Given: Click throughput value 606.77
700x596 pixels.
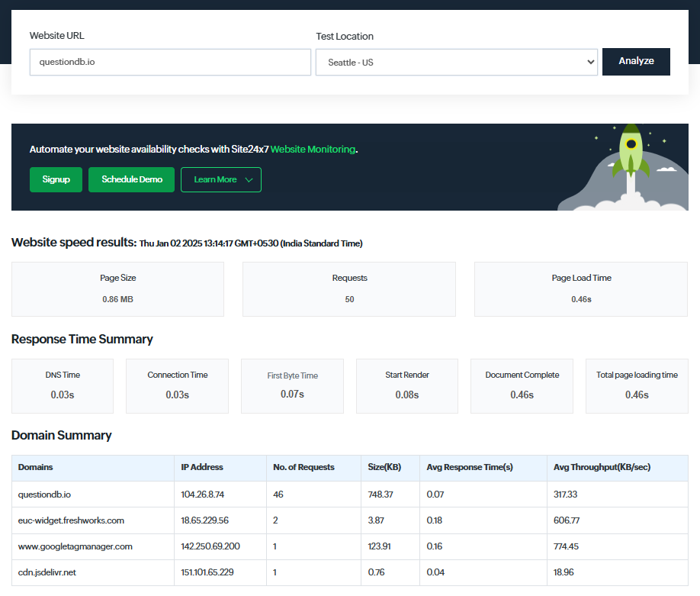Looking at the screenshot, I should [567, 520].
